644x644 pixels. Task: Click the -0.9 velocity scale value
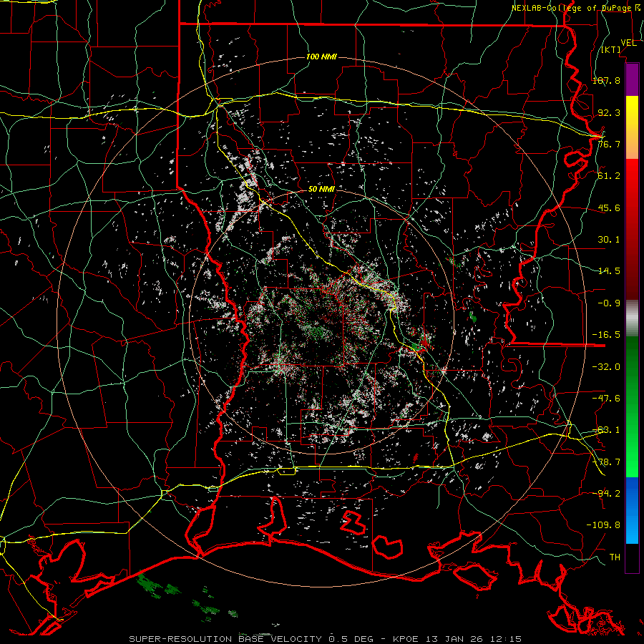coord(609,303)
